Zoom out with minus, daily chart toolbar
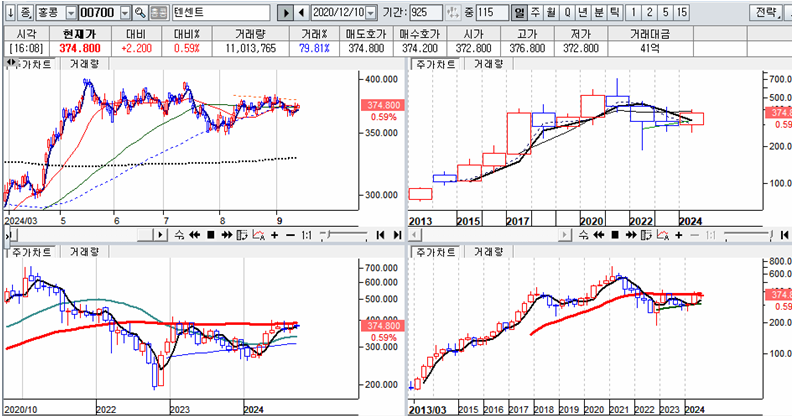 pyautogui.click(x=290, y=235)
